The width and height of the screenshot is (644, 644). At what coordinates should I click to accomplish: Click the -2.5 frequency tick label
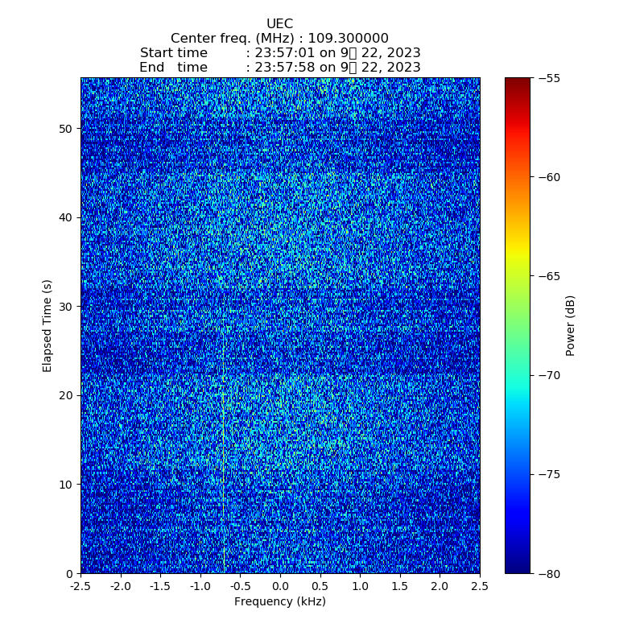80,587
